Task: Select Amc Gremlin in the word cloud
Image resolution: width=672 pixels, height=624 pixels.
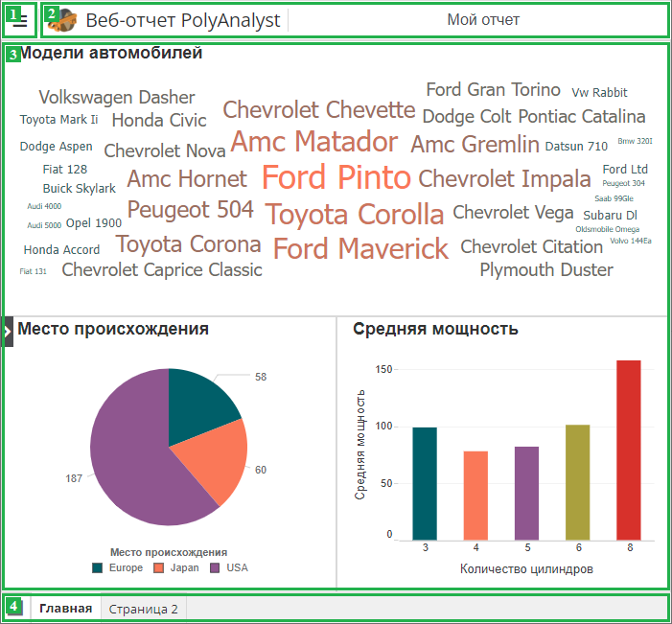Action: (475, 144)
